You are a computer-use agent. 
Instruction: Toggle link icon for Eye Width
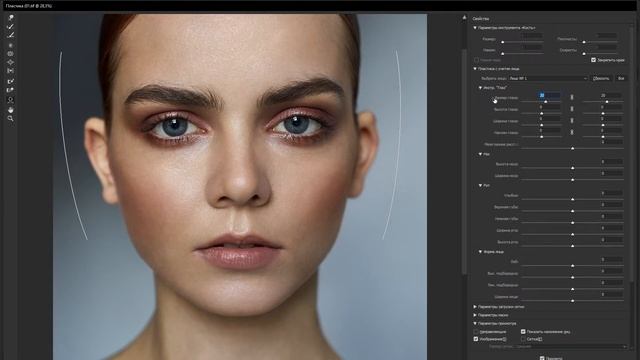point(571,120)
